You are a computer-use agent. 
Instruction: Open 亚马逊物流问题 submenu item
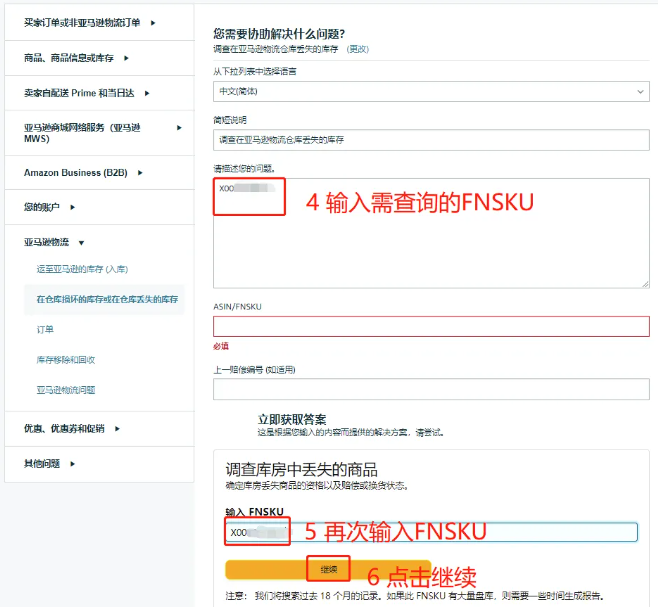66,389
